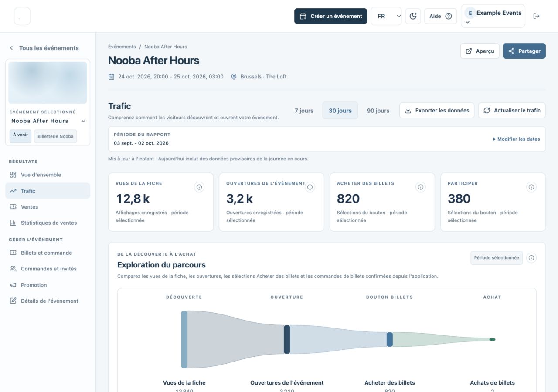Viewport: 558px width, 392px height.
Task: Open Détails de l'événement section
Action: point(48,301)
